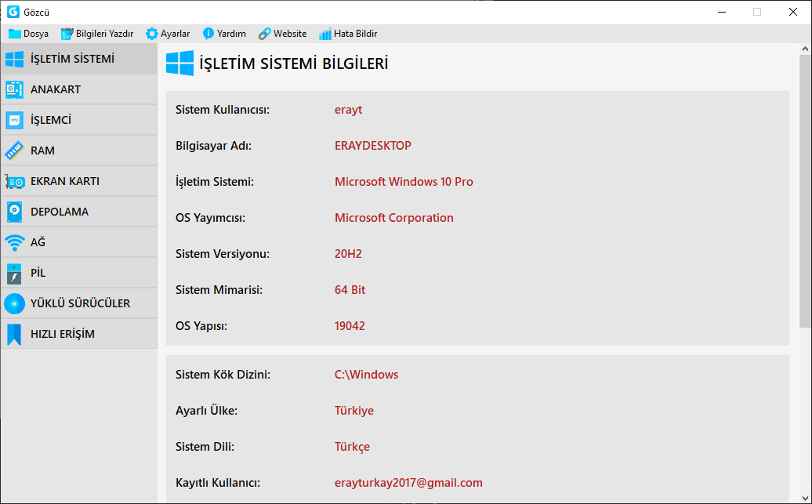Click the scrollbar up arrow
The width and height of the screenshot is (812, 504).
pyautogui.click(x=805, y=49)
